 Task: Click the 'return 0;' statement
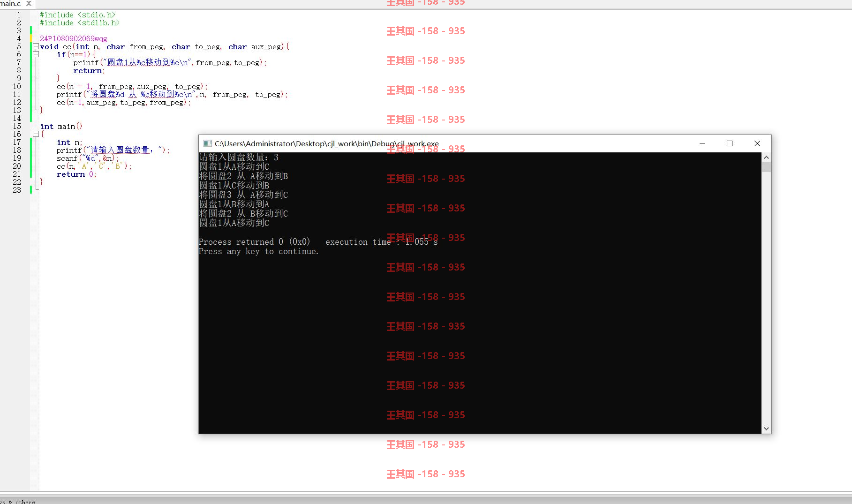coord(76,174)
